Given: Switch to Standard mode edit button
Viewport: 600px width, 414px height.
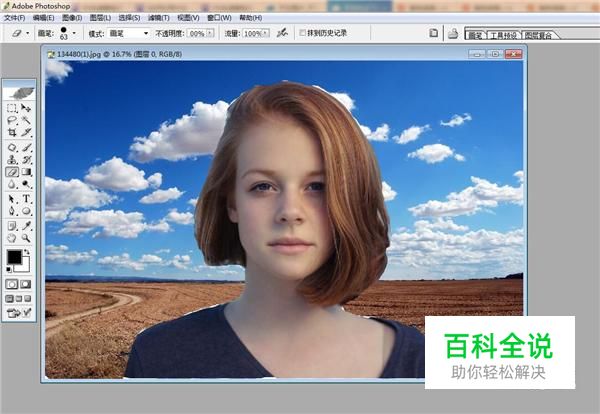Looking at the screenshot, I should pos(12,284).
